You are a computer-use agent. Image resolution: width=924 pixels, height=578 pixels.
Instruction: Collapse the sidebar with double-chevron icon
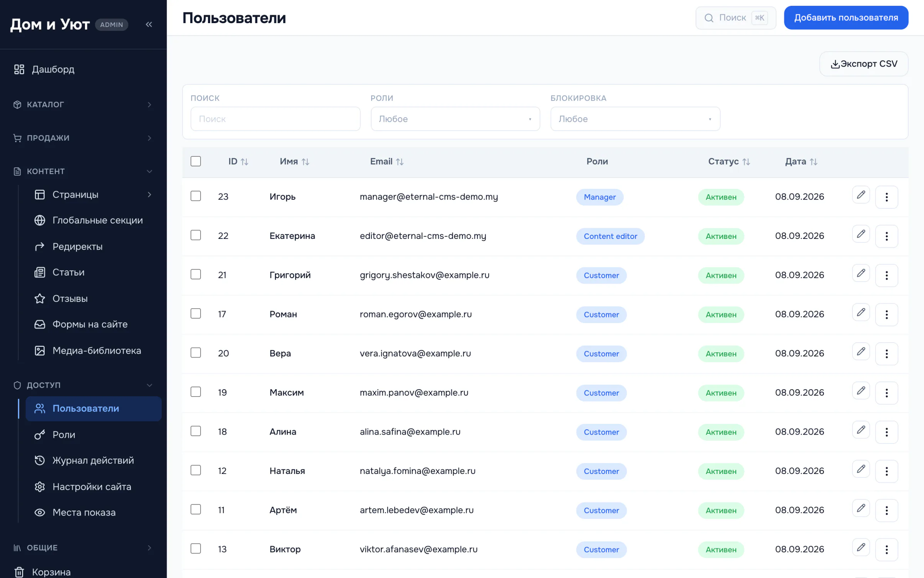coord(149,24)
